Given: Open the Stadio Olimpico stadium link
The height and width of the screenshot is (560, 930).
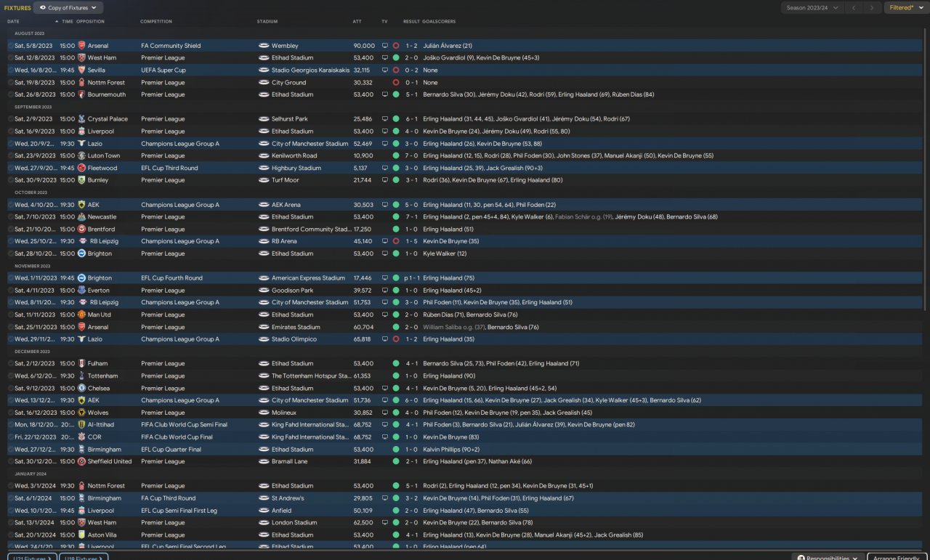Looking at the screenshot, I should (294, 339).
